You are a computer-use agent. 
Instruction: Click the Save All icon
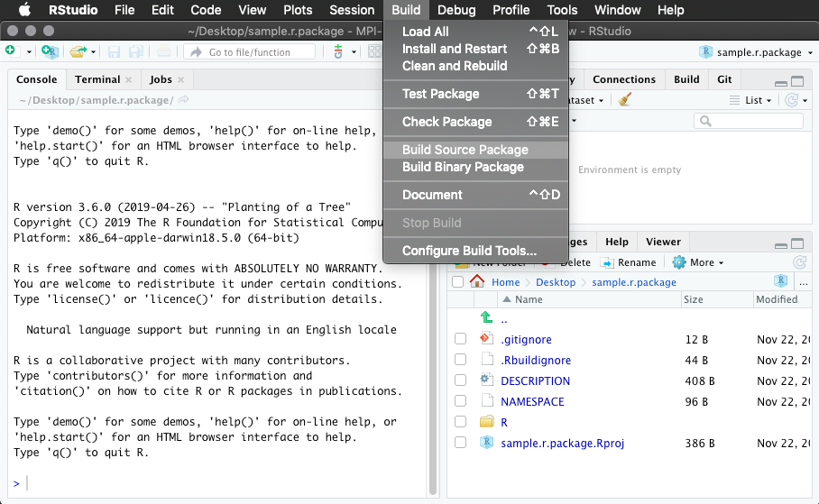[x=136, y=51]
